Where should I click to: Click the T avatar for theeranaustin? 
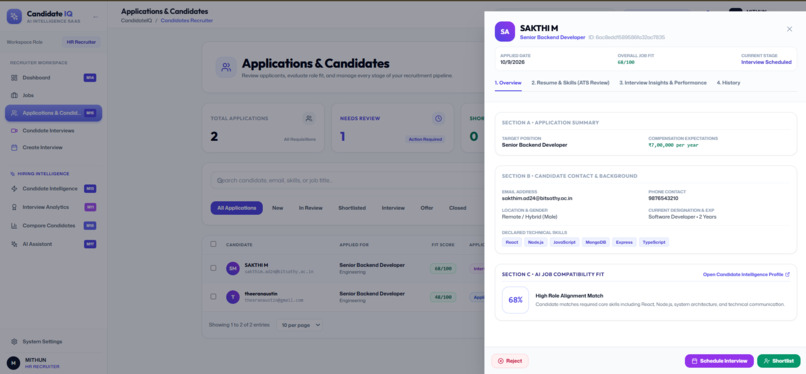[233, 297]
